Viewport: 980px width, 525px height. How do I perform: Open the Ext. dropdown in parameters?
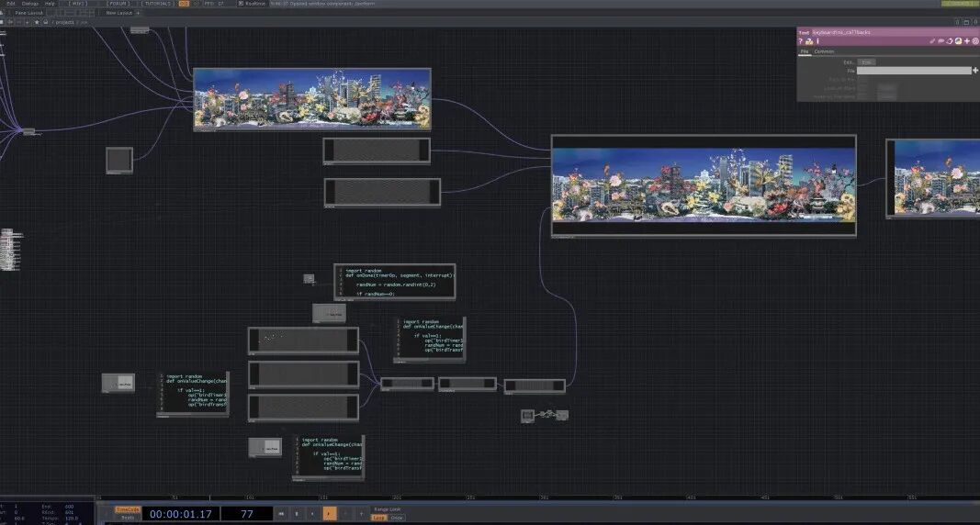click(x=866, y=61)
